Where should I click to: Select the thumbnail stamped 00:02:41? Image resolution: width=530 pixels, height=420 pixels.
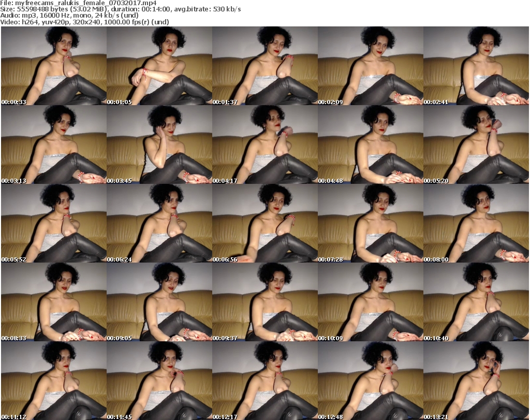476,66
